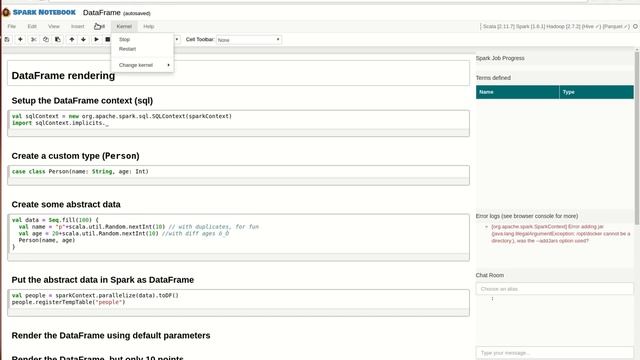Click the right side vertical scrollbar
The height and width of the screenshot is (360, 640).
coord(637,137)
